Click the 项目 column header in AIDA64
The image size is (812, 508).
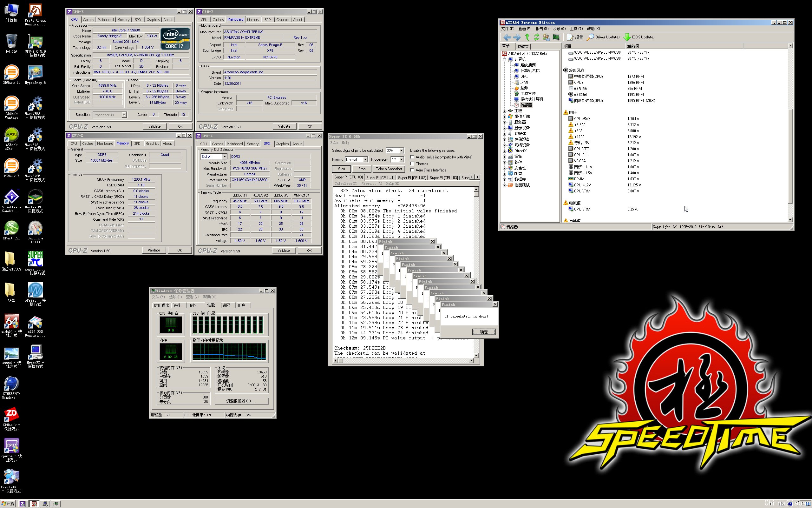coord(593,46)
